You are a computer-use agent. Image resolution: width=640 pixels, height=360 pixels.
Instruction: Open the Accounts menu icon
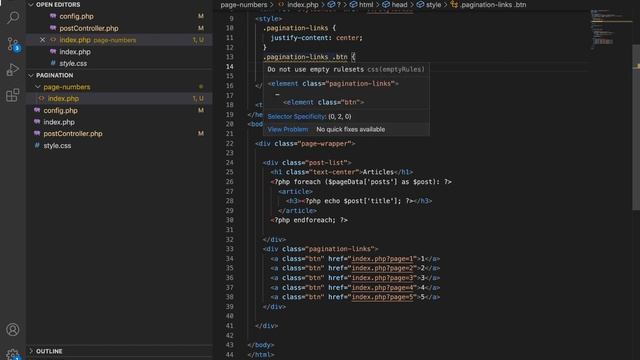pos(13,329)
